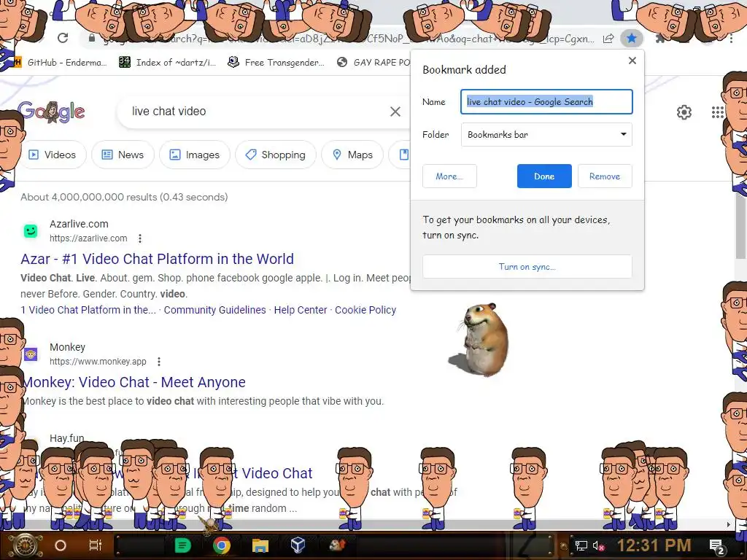Expand the Folder dropdown in bookmark popup
The height and width of the screenshot is (560, 747).
point(546,135)
